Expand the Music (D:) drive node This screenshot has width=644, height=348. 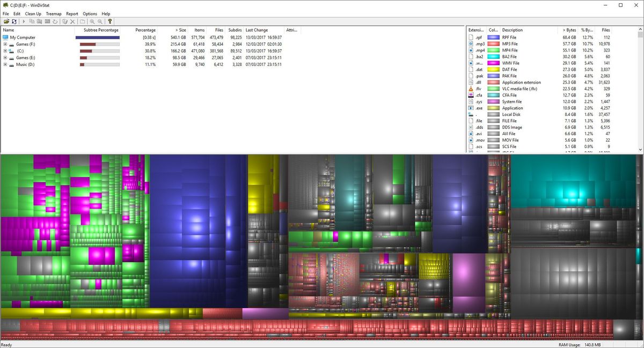[5, 64]
